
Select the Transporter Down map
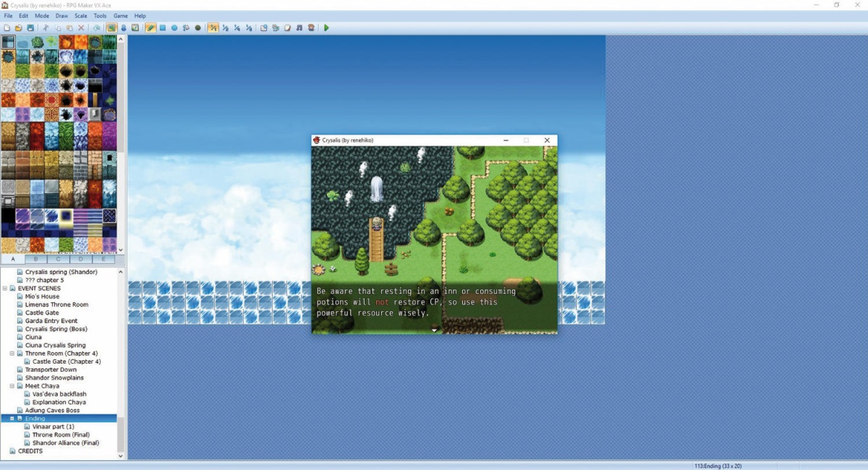coord(51,369)
